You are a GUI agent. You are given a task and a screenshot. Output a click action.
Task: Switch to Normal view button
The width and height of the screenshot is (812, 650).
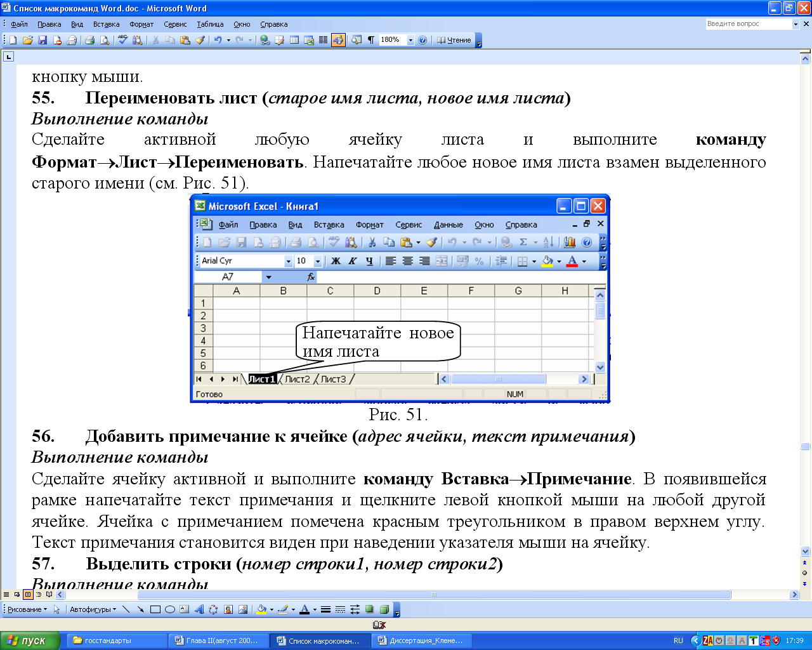6,595
